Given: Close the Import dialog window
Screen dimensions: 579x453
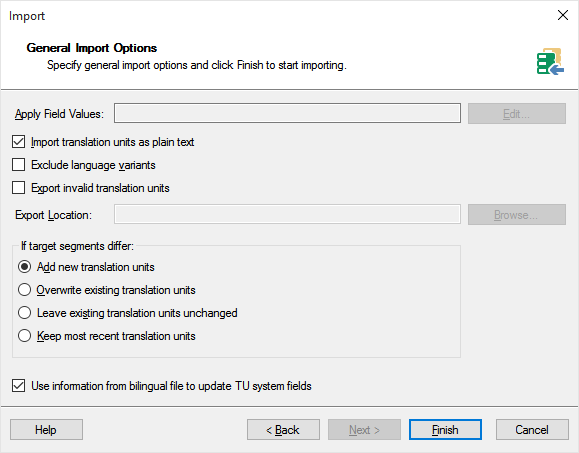Looking at the screenshot, I should pyautogui.click(x=563, y=15).
